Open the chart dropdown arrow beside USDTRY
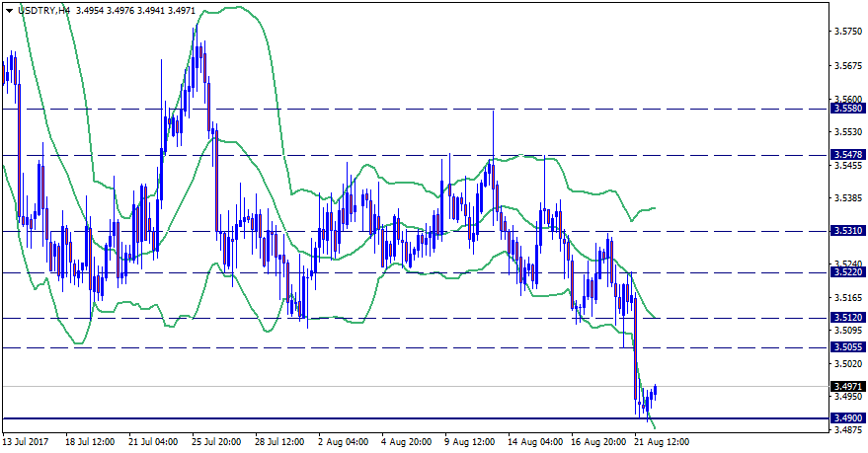 coord(9,9)
